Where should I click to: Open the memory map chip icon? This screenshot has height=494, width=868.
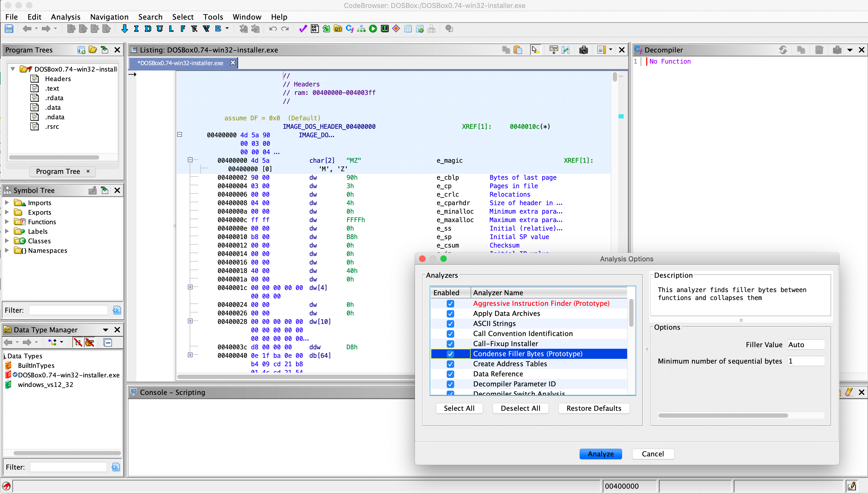click(384, 29)
